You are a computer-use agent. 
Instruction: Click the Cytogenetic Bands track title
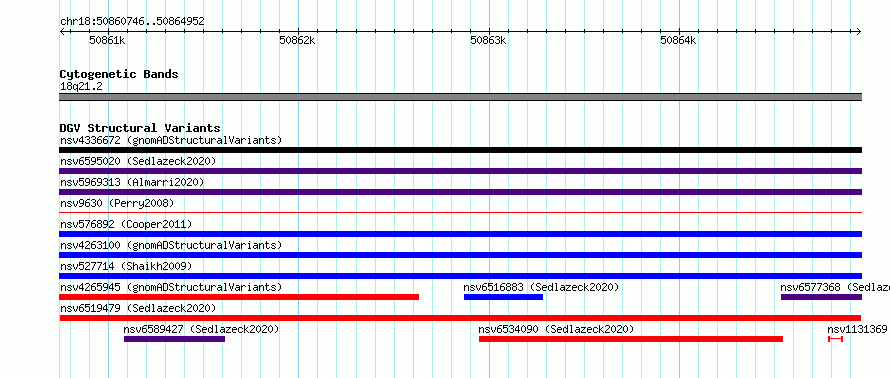coord(119,74)
